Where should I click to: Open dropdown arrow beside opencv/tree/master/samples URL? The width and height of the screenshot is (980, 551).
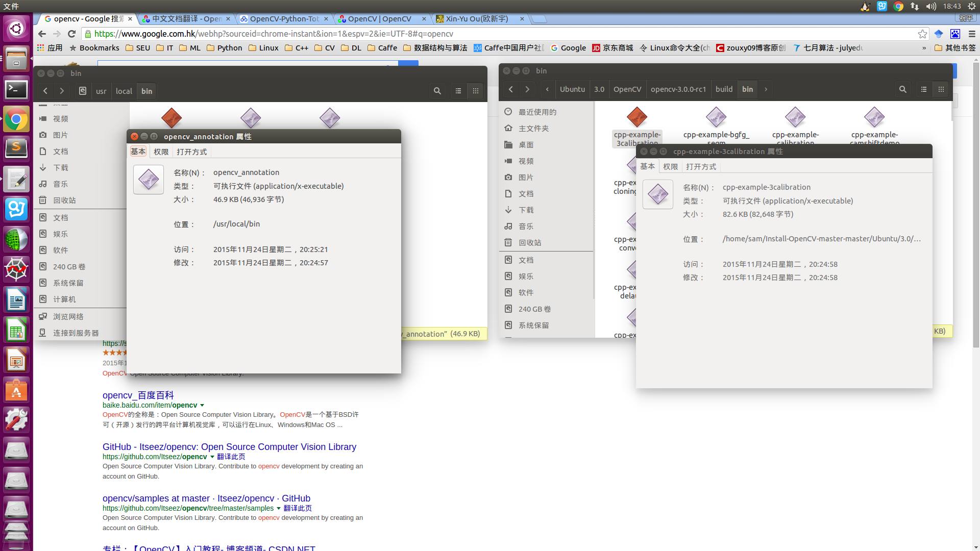point(279,509)
